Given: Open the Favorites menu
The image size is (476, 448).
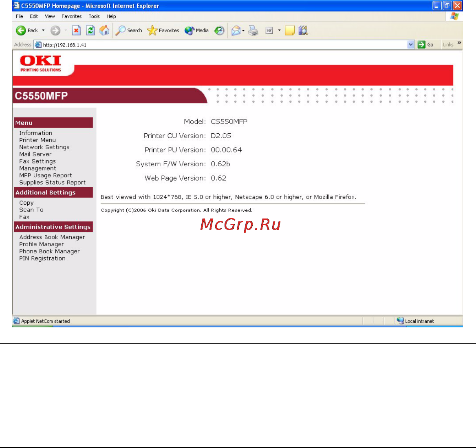Looking at the screenshot, I should tap(71, 16).
